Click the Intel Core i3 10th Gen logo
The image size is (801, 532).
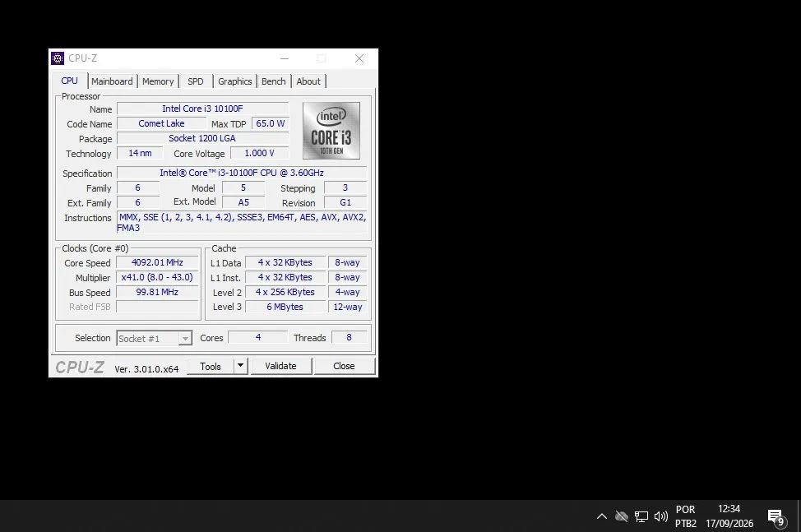[x=331, y=131]
